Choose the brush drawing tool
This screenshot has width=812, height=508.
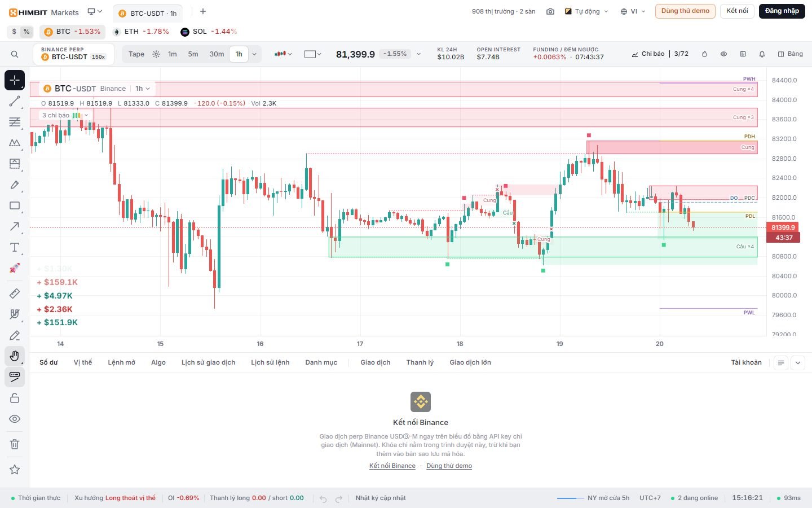tap(15, 185)
